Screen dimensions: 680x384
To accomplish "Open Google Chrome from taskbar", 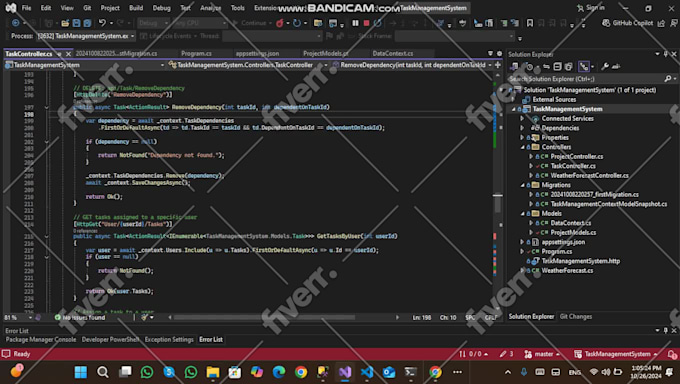I will 301,372.
